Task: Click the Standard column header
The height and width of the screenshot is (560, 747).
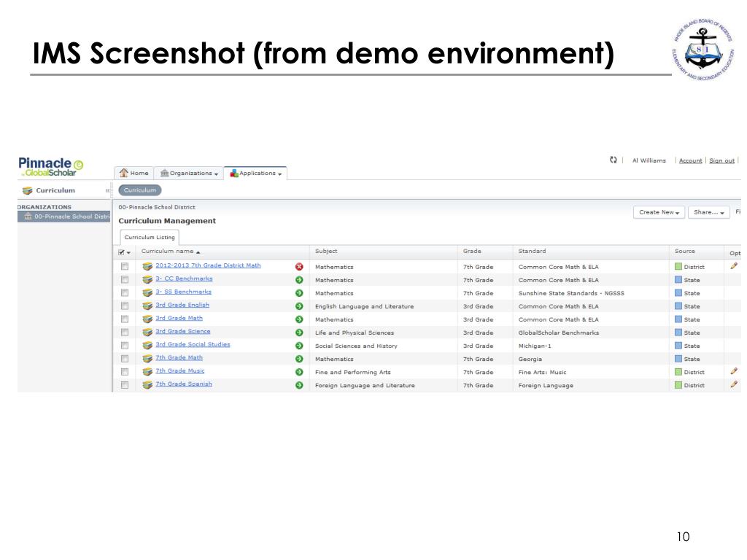Action: pyautogui.click(x=532, y=251)
